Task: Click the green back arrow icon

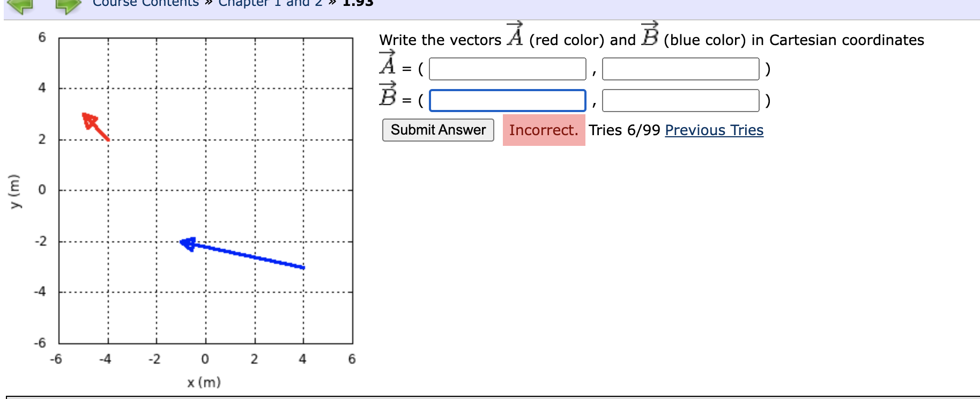Action: 20,5
